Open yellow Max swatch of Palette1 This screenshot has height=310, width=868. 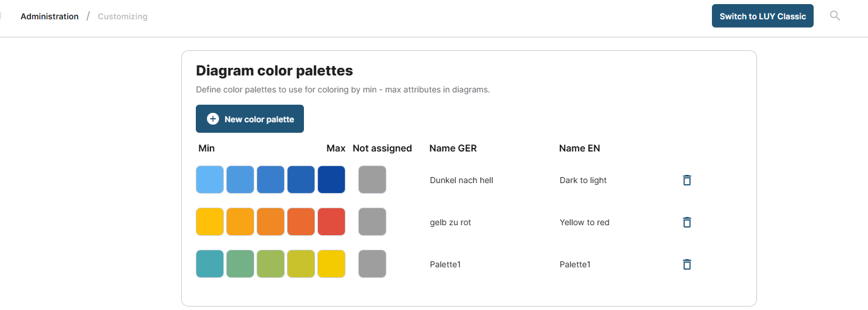pos(331,264)
